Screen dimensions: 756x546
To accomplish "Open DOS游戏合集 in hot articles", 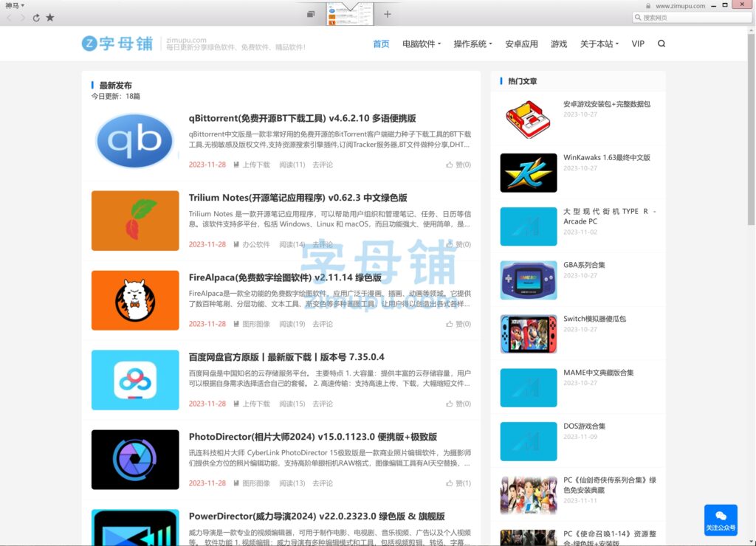I will click(585, 426).
